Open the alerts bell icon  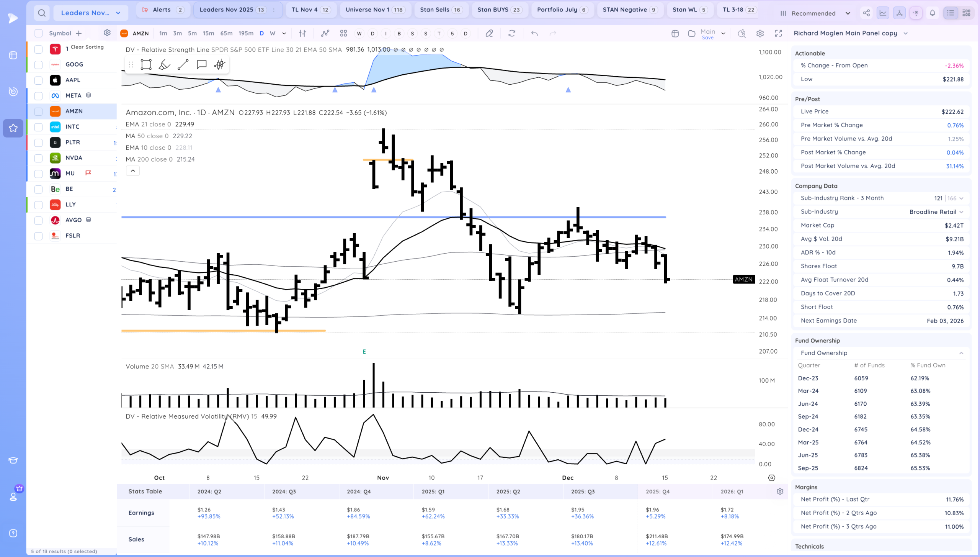(933, 13)
